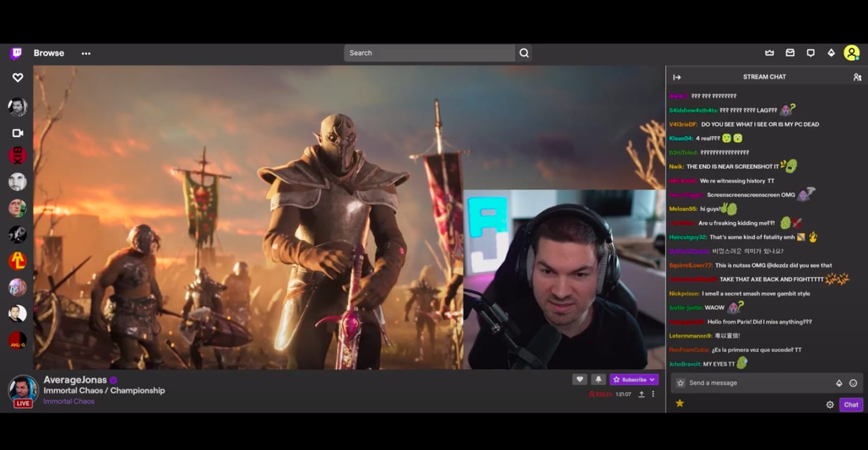This screenshot has height=450, width=868.
Task: Click the 1:21:07 stream uptime
Action: 623,395
